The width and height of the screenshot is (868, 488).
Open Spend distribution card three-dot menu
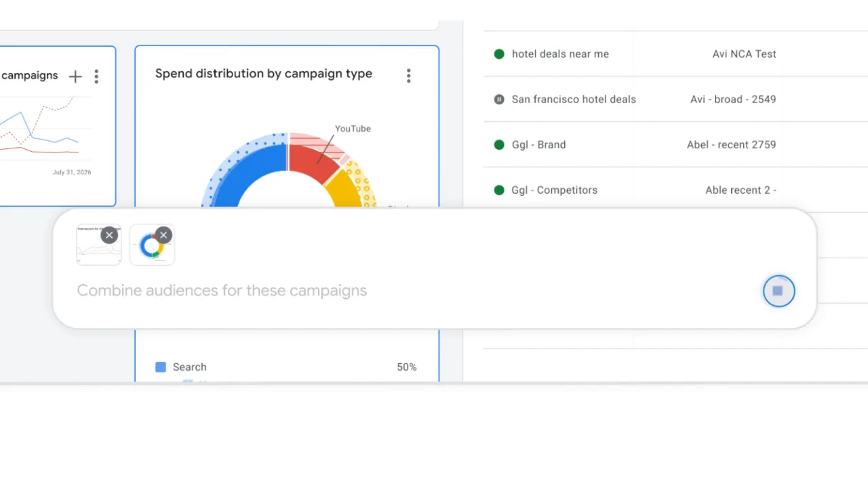408,76
